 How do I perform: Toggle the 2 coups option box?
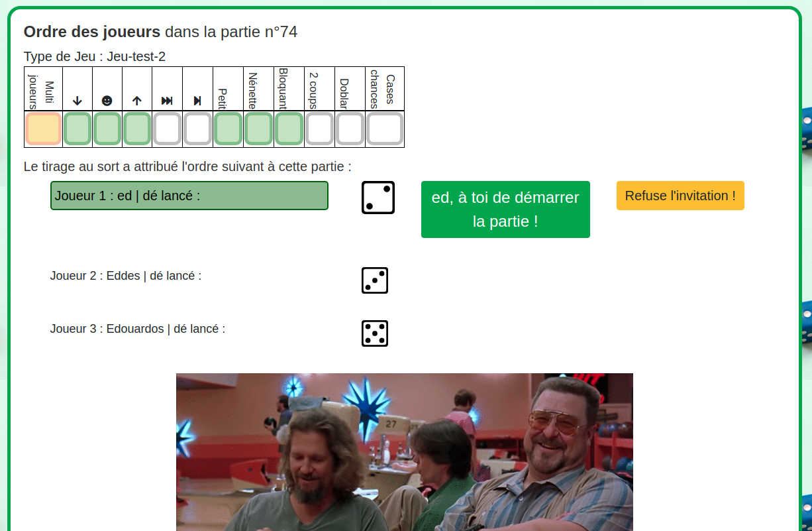click(x=320, y=129)
